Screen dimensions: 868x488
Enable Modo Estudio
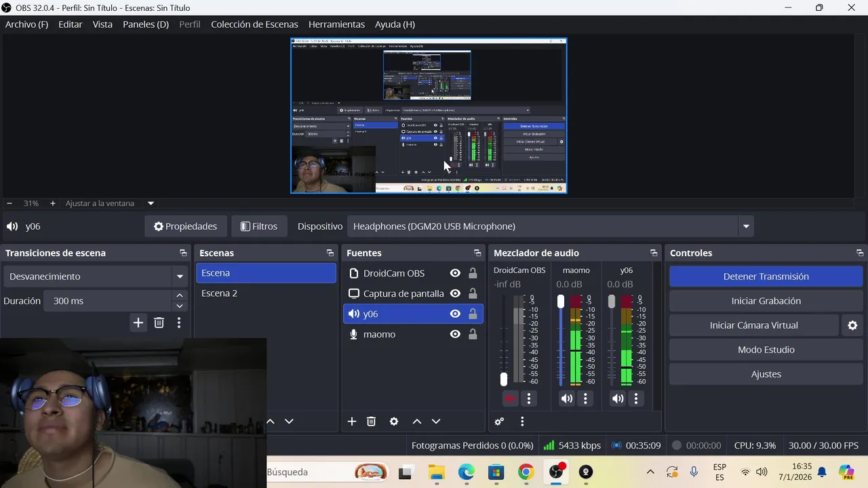766,350
